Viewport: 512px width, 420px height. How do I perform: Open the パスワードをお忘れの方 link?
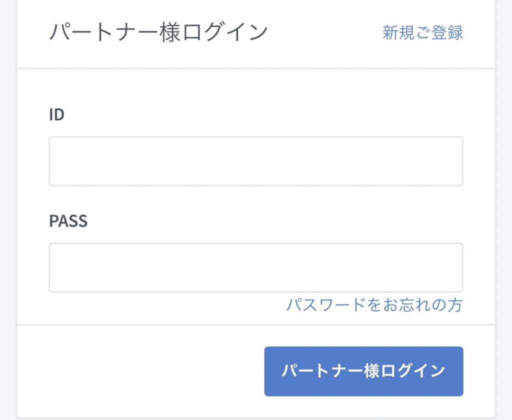tap(374, 304)
